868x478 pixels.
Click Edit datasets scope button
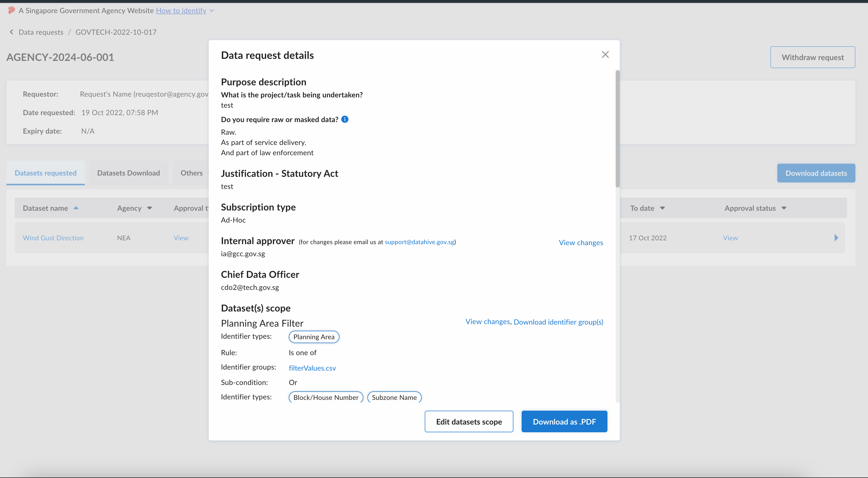(469, 421)
